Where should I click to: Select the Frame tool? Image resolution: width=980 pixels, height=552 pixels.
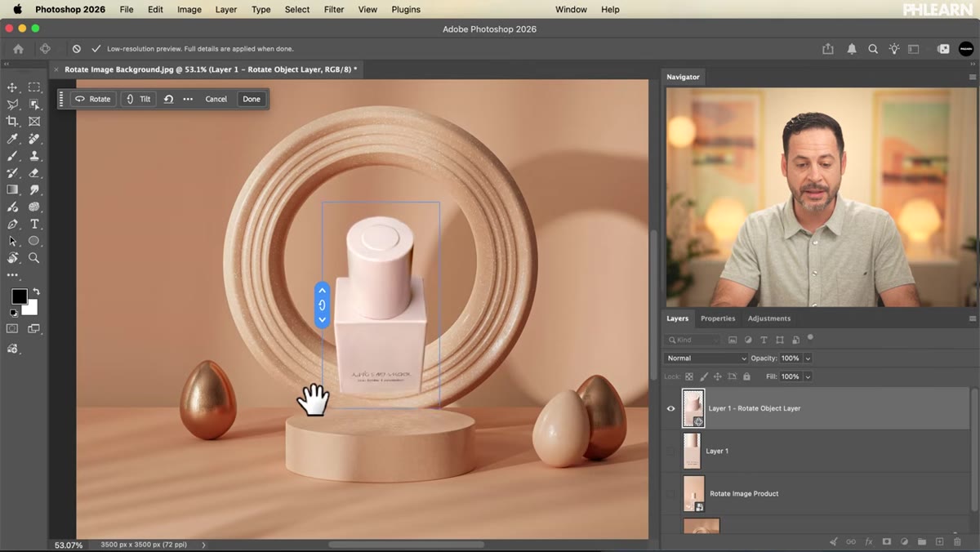click(34, 122)
